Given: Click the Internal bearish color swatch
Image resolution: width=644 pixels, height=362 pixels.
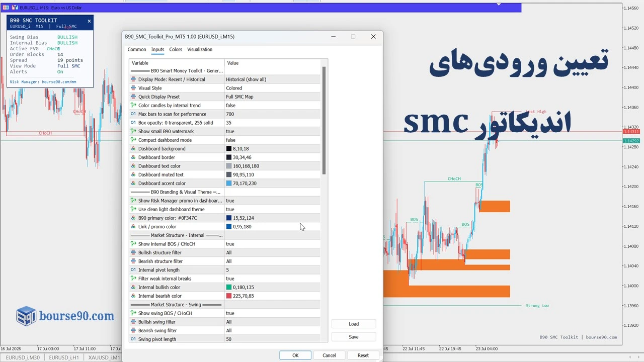Looking at the screenshot, I should 229,296.
